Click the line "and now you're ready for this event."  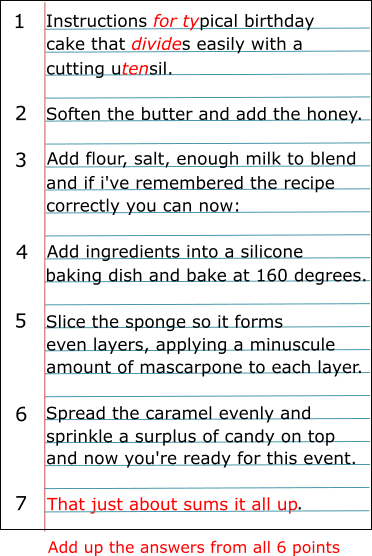click(201, 458)
